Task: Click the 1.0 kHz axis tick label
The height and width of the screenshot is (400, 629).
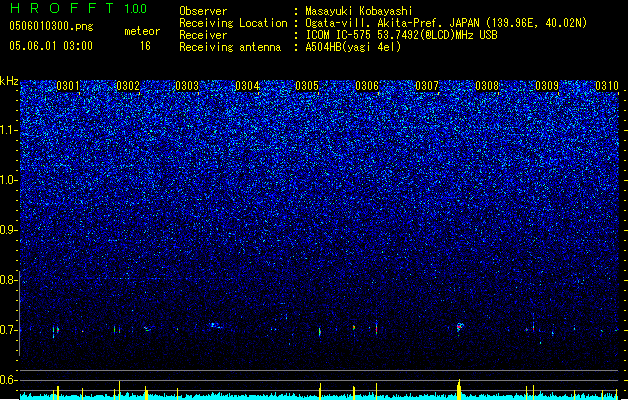Action: (9, 180)
